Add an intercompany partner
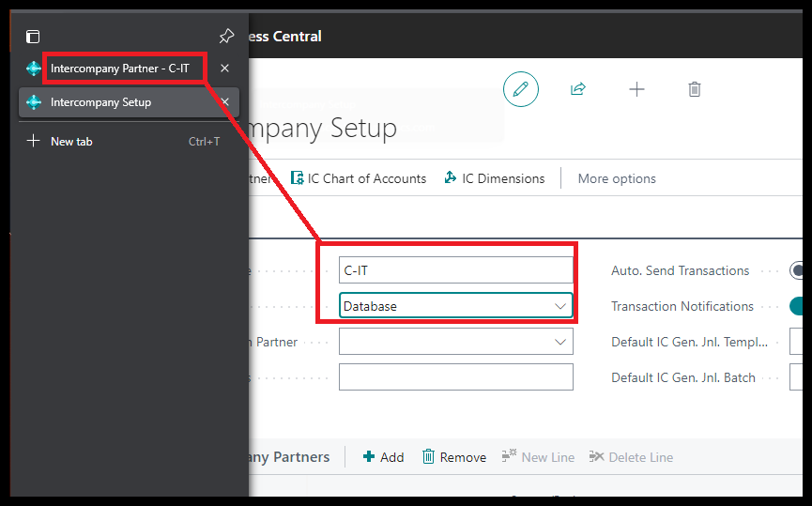Screen dimensions: 812x506 pos(384,457)
